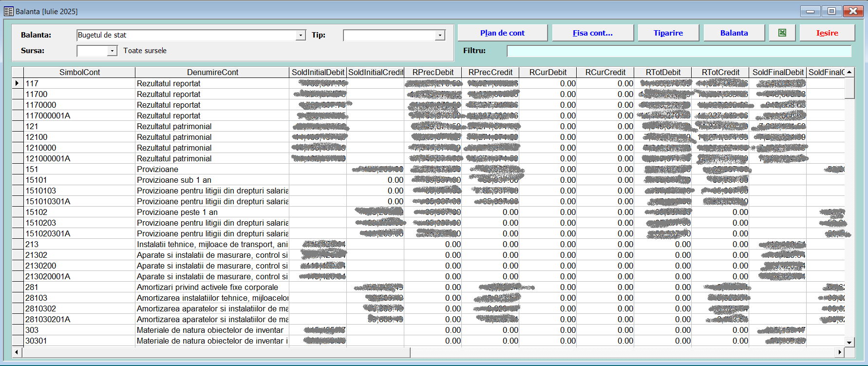Exit using the Iesire button
This screenshot has width=868, height=366.
pos(827,33)
